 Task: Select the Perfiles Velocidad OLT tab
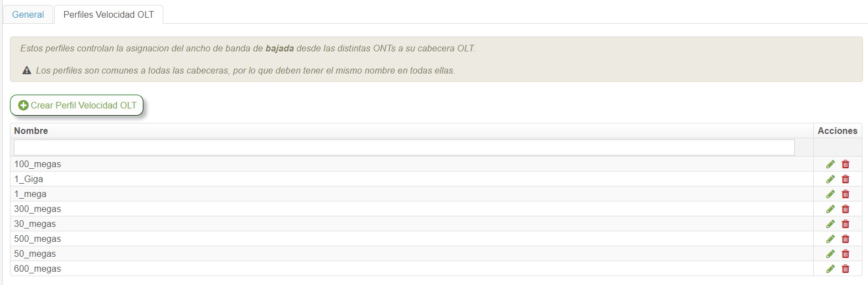[108, 15]
